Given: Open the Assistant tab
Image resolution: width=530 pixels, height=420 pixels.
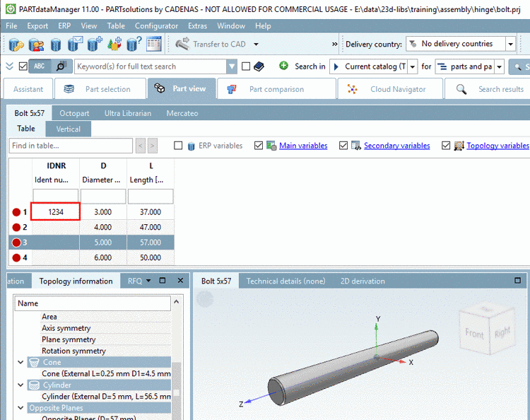Looking at the screenshot, I should (x=28, y=89).
